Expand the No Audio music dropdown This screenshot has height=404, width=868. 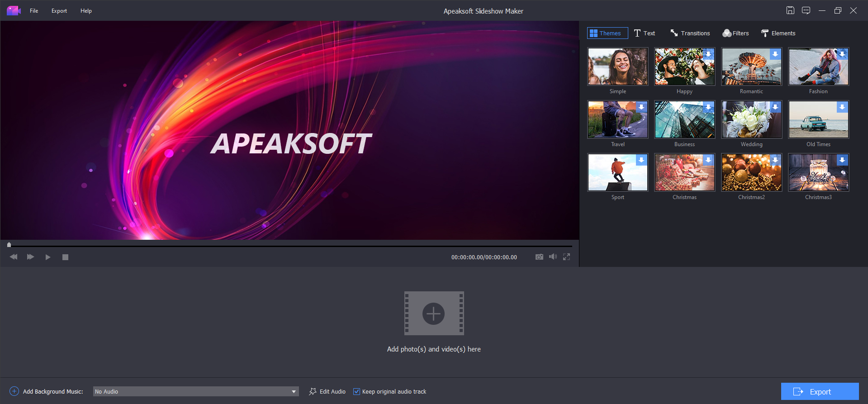[294, 391]
